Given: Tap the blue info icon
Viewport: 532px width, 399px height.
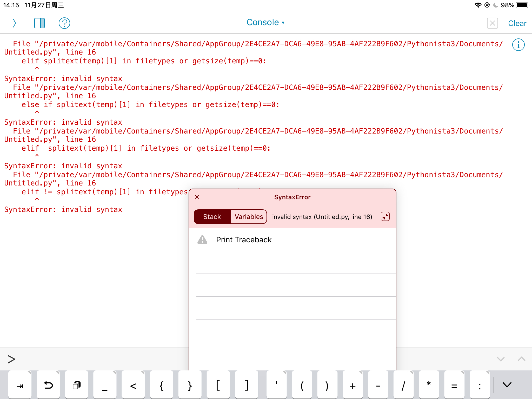Looking at the screenshot, I should click(x=518, y=45).
